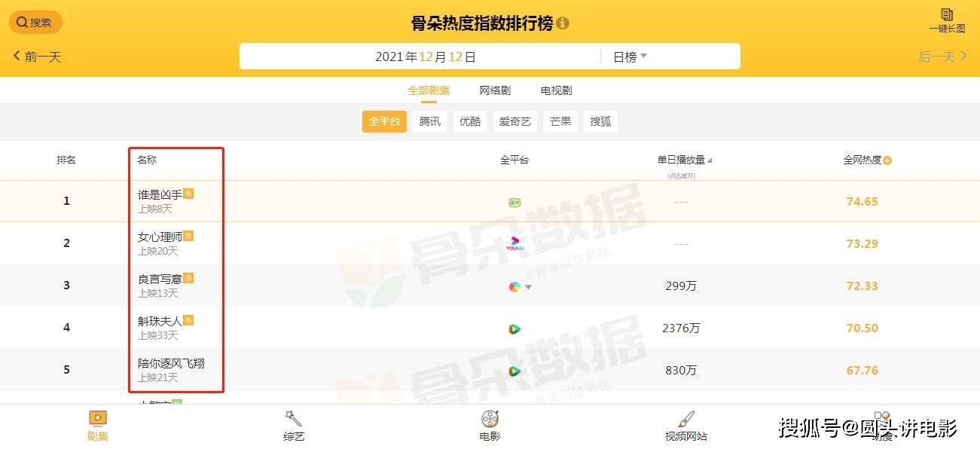Sort by 单日播放量 column arrow

pos(710,160)
